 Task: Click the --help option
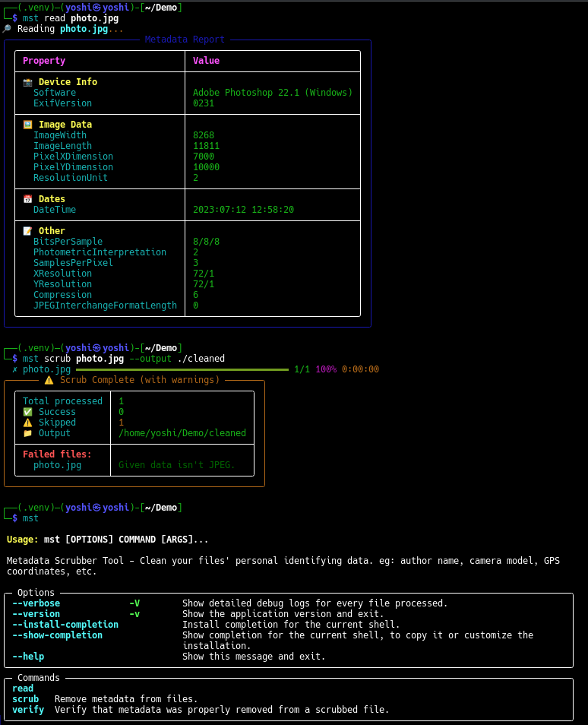click(28, 657)
